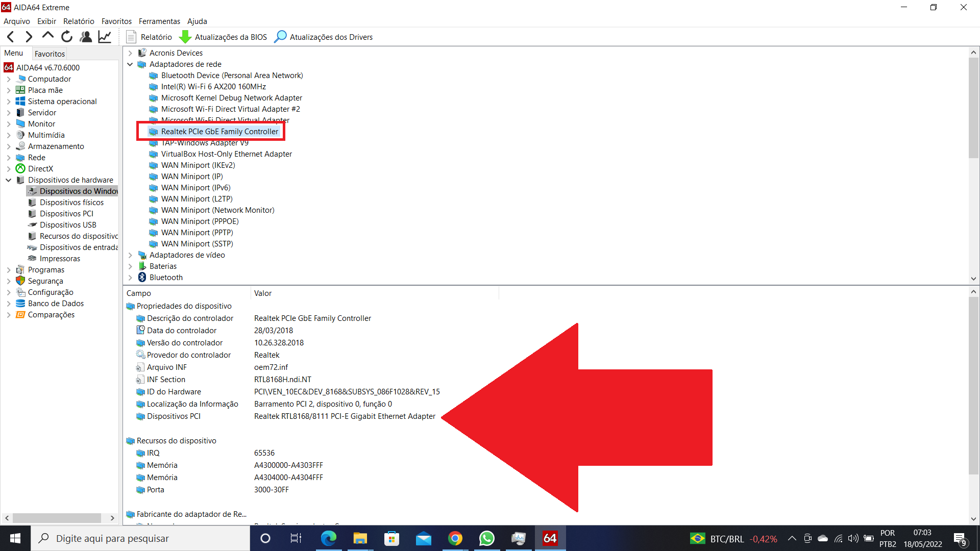Viewport: 980px width, 551px height.
Task: Select Realtek PCIe GbE Family Controller
Action: point(219,132)
